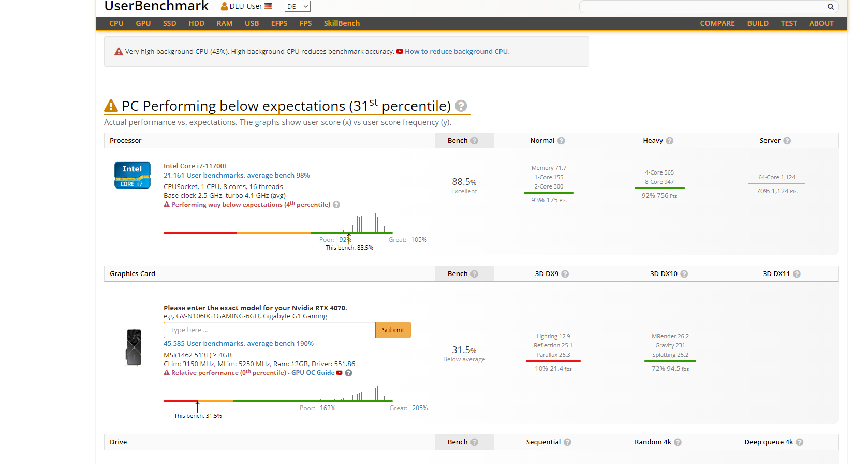Image resolution: width=868 pixels, height=464 pixels.
Task: Open the USB menu item
Action: coord(252,23)
